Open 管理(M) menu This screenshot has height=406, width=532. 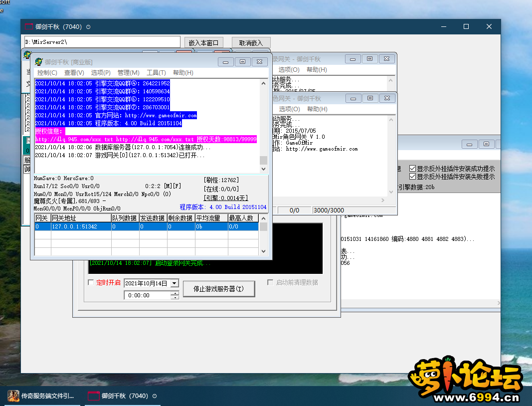tap(128, 73)
